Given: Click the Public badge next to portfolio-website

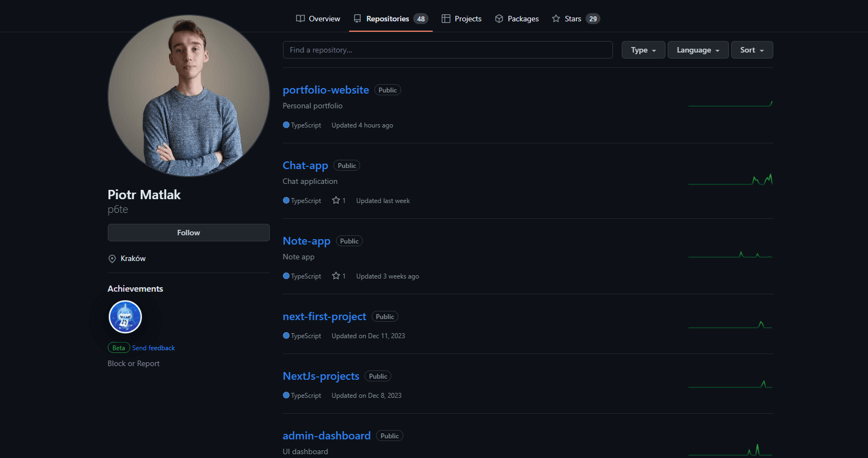Looking at the screenshot, I should (x=387, y=90).
